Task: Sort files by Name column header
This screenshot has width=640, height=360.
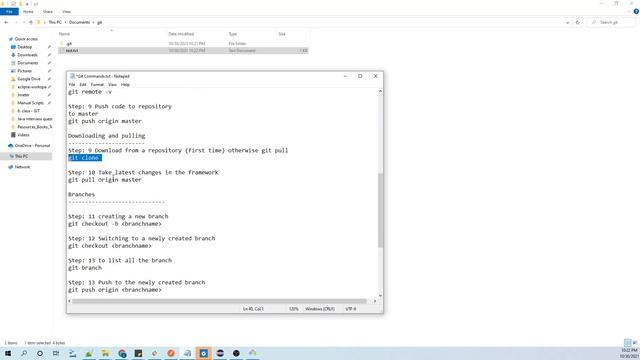Action: 64,34
